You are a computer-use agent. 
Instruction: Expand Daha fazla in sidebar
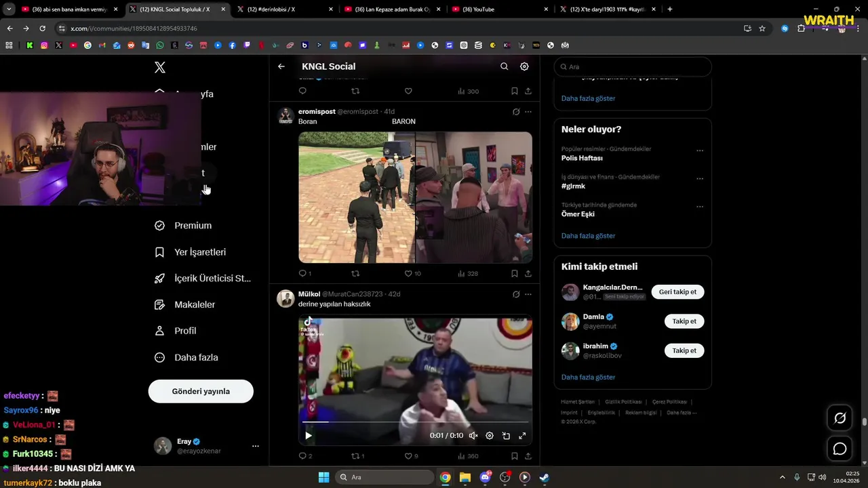coord(186,357)
